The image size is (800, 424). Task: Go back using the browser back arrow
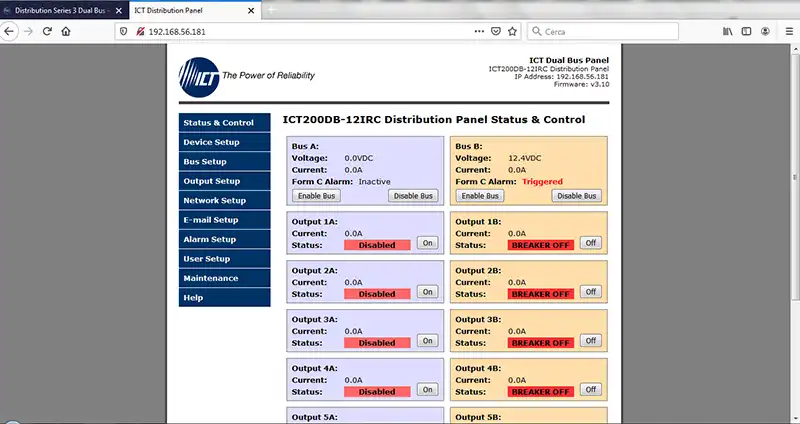(x=9, y=31)
